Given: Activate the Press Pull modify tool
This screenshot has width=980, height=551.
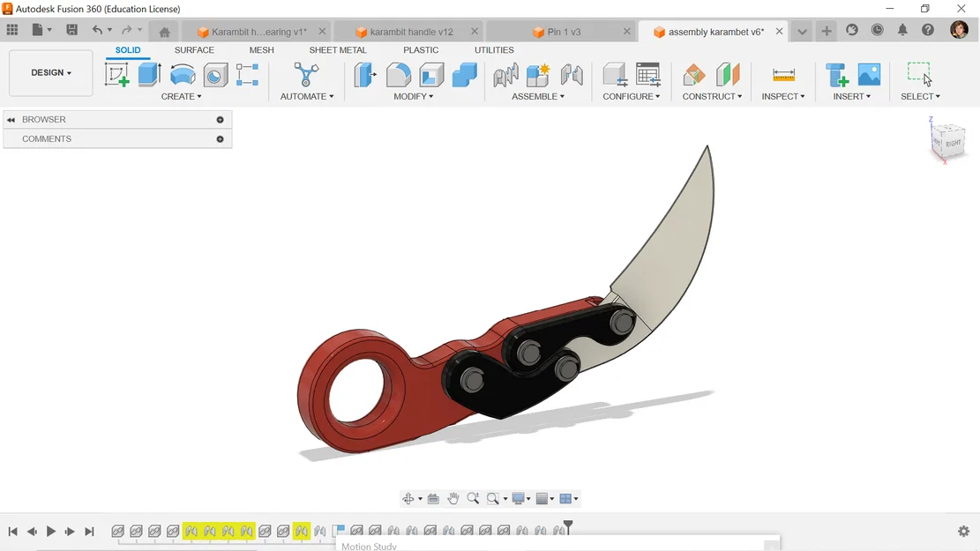Looking at the screenshot, I should click(x=364, y=75).
